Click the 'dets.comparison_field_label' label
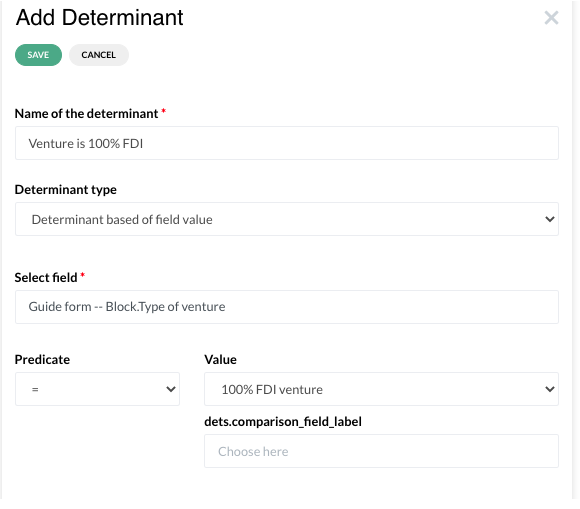This screenshot has height=509, width=580. coord(283,421)
